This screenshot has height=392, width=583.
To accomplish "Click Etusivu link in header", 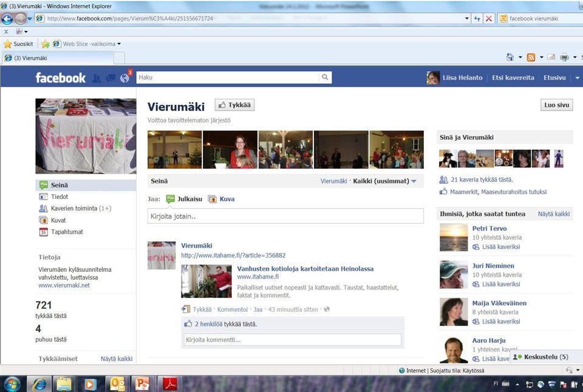I will pyautogui.click(x=554, y=78).
